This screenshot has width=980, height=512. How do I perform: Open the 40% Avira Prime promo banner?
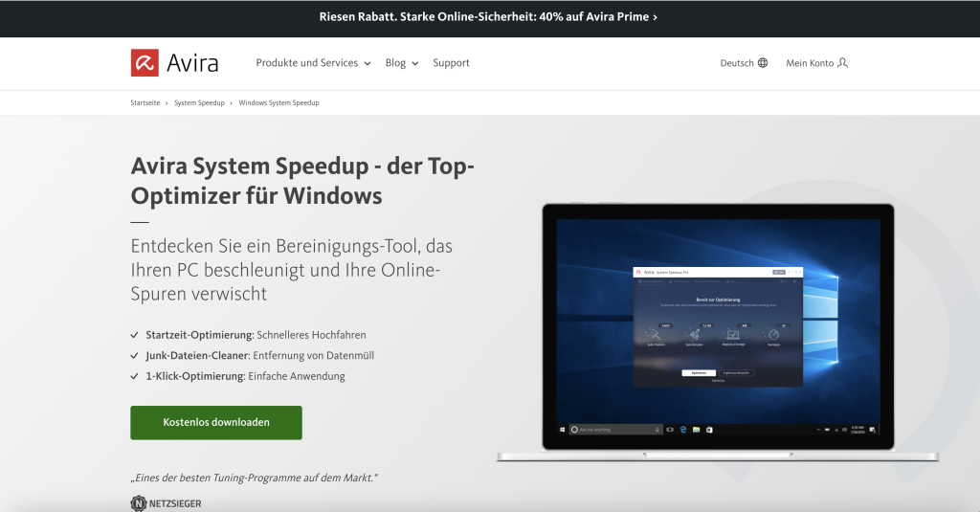488,17
